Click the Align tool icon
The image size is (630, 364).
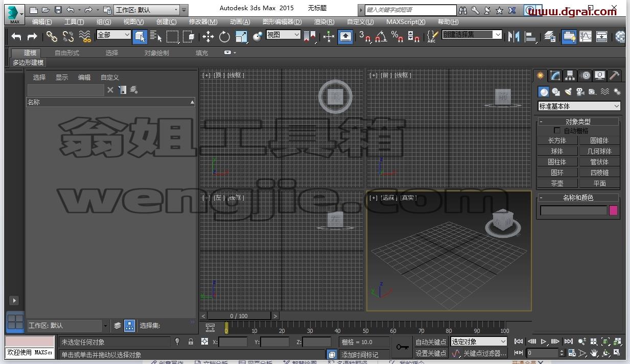531,36
